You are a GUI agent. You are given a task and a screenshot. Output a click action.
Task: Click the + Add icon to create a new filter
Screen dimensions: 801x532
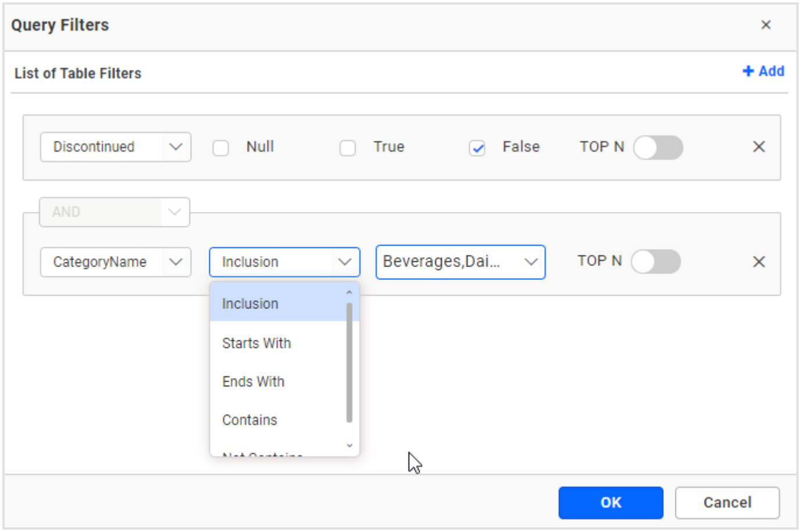click(764, 71)
